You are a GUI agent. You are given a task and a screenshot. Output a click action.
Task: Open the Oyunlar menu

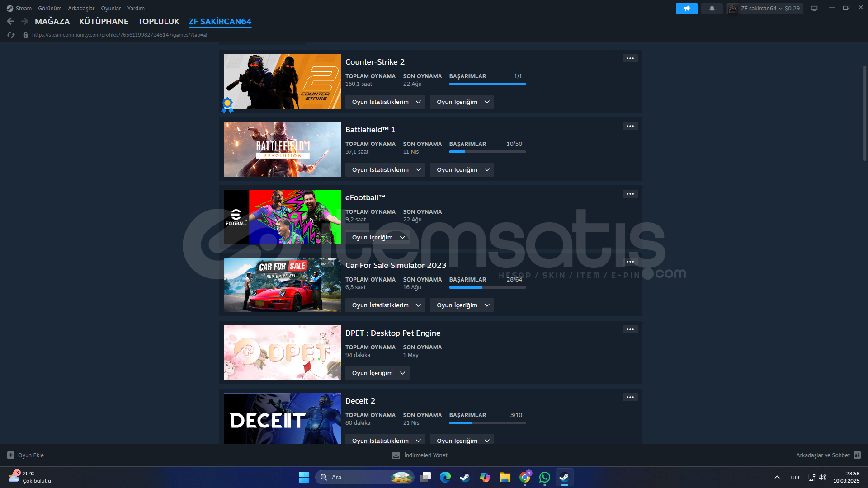click(111, 8)
